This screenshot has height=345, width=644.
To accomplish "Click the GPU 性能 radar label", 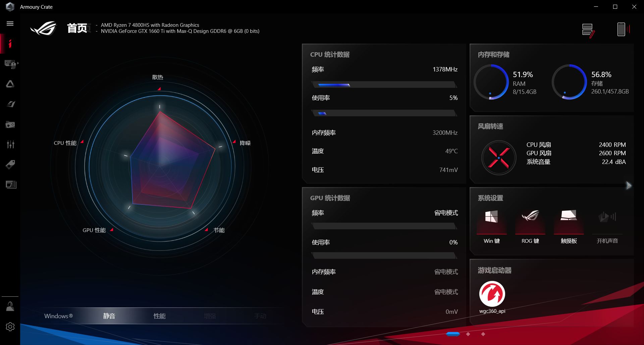I will tap(94, 230).
